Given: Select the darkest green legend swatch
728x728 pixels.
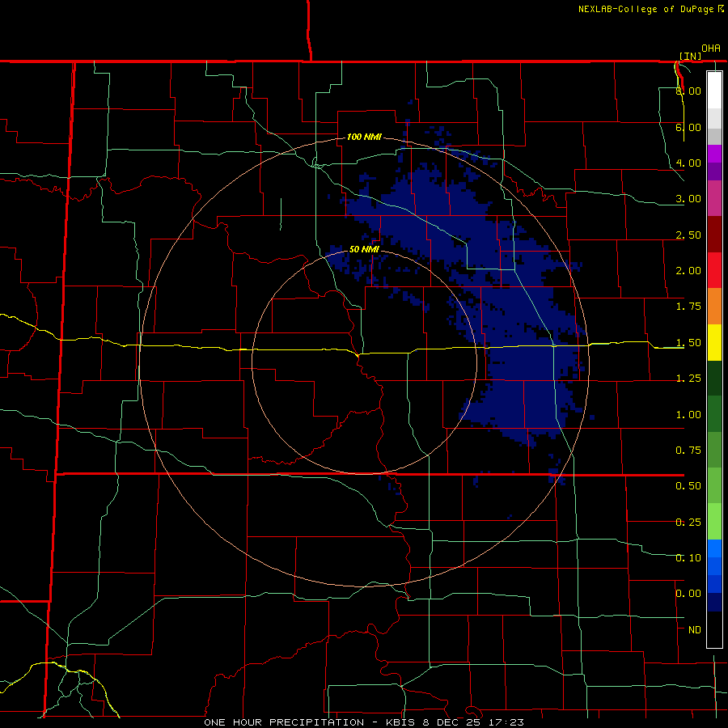Looking at the screenshot, I should click(x=714, y=378).
